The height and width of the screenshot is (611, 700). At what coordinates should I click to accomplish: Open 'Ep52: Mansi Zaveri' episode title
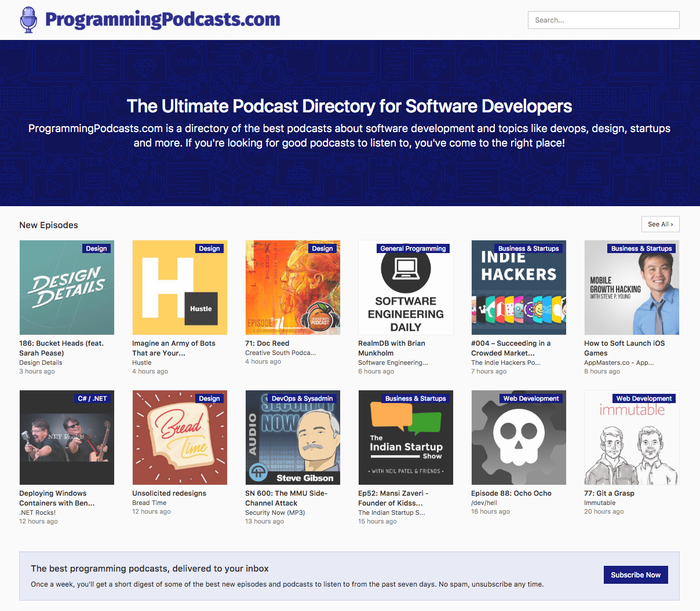[x=393, y=498]
